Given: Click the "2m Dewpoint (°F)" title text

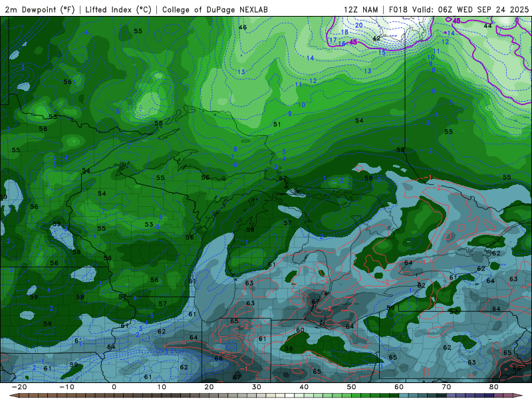Looking at the screenshot, I should point(40,9).
